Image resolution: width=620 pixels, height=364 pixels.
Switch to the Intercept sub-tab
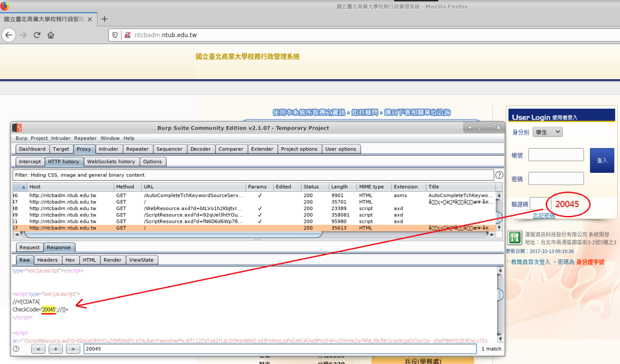30,161
